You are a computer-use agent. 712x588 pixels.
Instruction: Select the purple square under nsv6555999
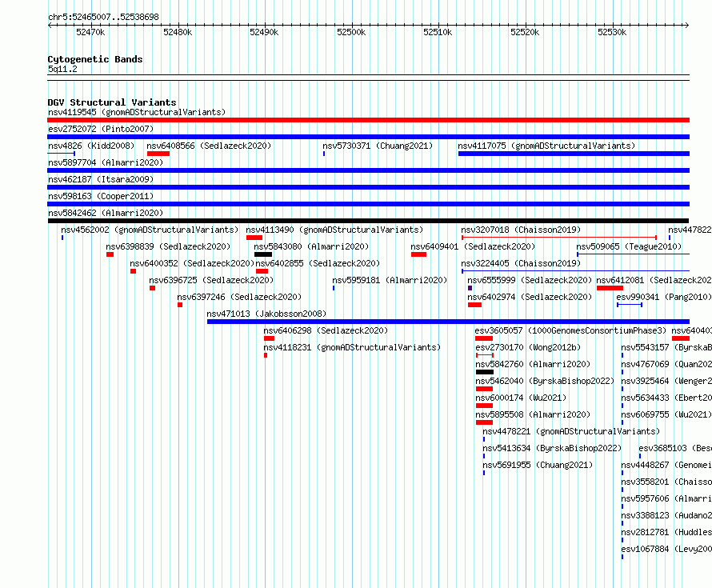tap(470, 288)
